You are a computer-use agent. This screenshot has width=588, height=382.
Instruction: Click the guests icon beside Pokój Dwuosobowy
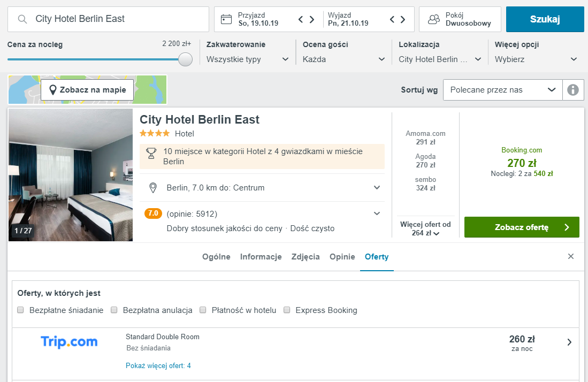[434, 19]
